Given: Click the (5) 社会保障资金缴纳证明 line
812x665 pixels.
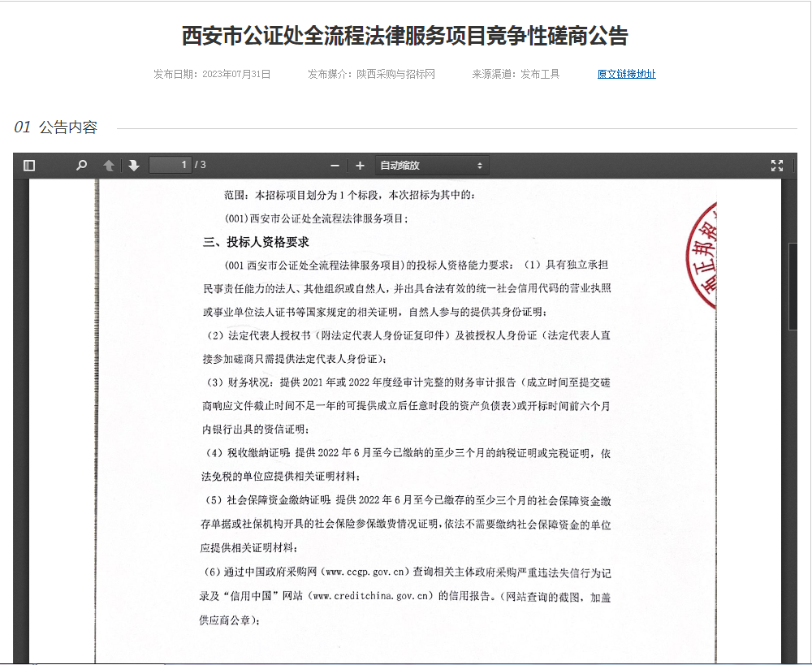Looking at the screenshot, I should tap(407, 500).
